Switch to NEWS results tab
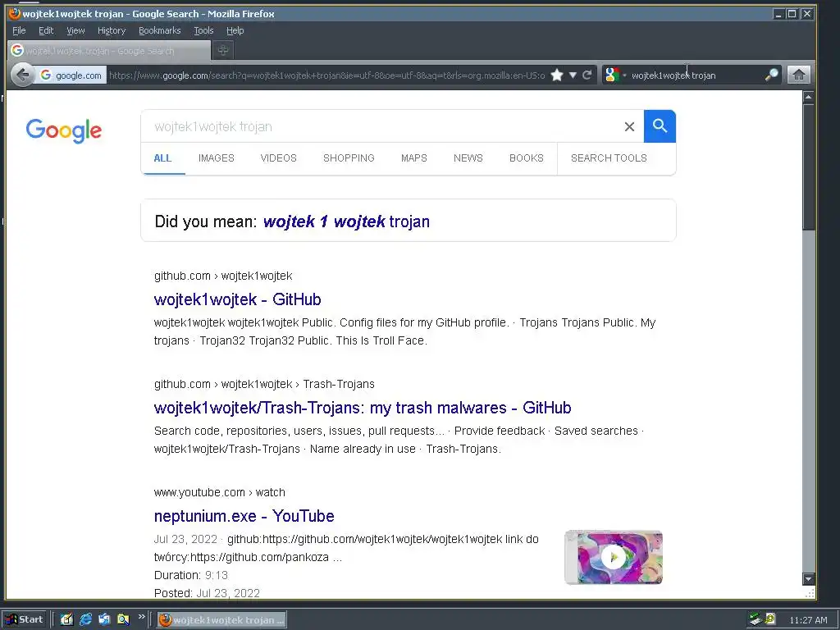The width and height of the screenshot is (840, 630). point(468,158)
